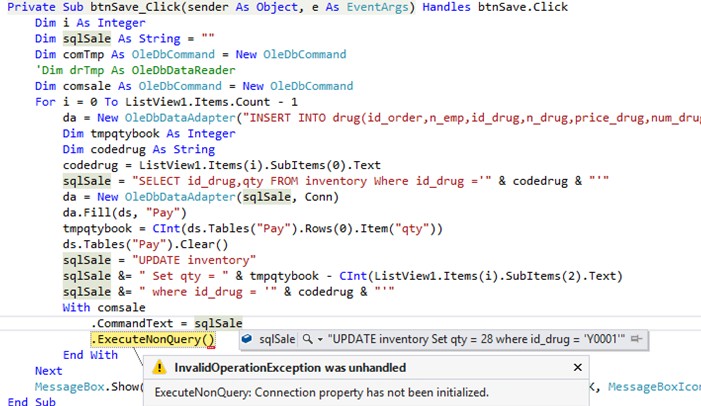Viewport: 701px width, 406px height.
Task: Open the text visualizer magnifier icon
Action: 308,339
